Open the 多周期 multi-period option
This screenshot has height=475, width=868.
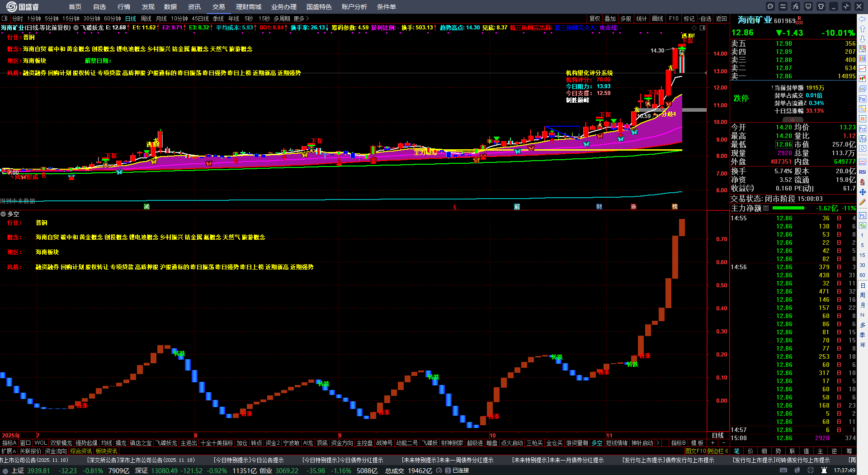pyautogui.click(x=282, y=19)
